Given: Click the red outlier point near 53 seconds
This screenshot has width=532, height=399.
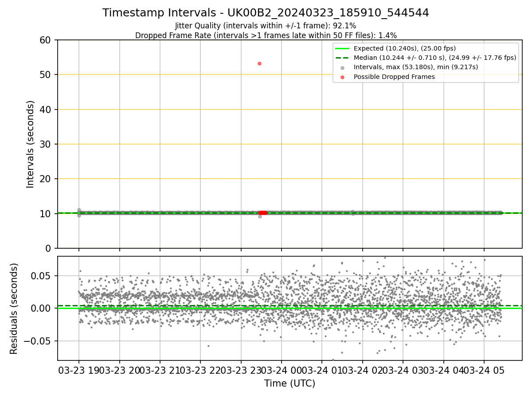Looking at the screenshot, I should coord(259,63).
